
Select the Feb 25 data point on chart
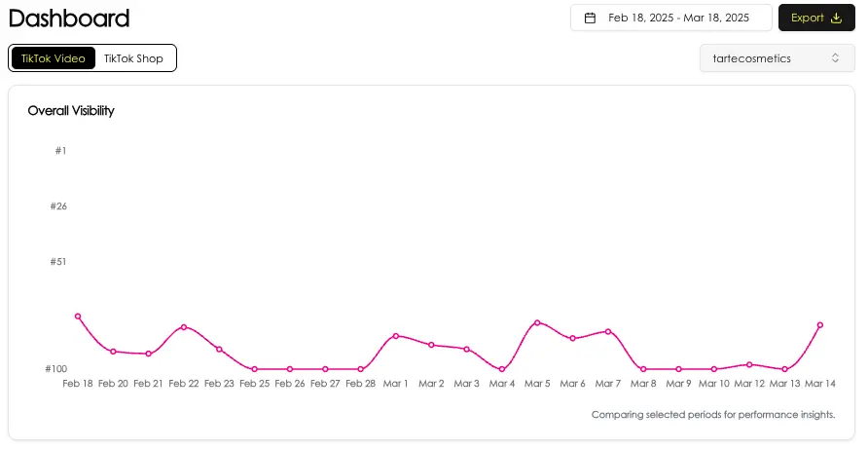tap(255, 369)
